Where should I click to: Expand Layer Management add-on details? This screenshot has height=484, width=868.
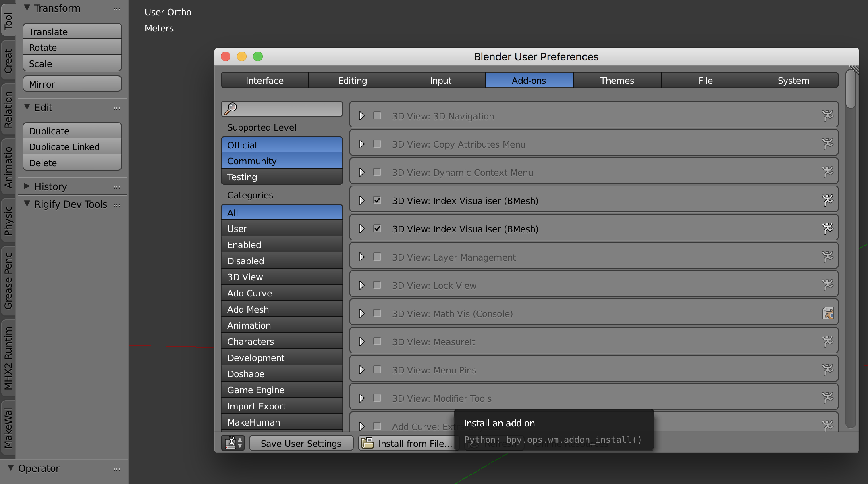click(361, 257)
